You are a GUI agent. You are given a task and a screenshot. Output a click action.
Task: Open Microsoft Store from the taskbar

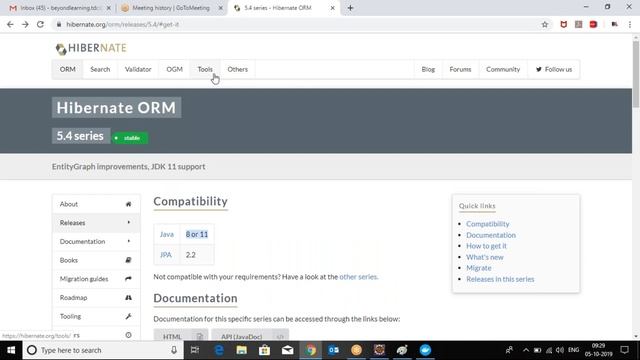pyautogui.click(x=264, y=350)
